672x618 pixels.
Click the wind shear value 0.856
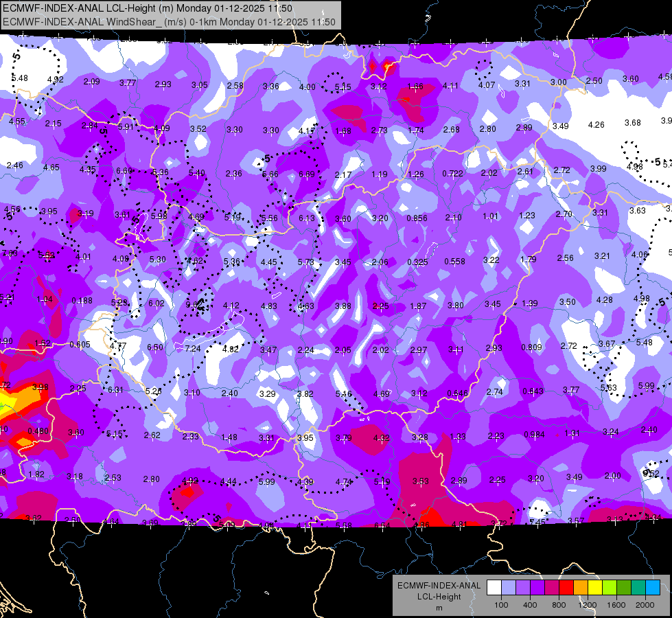(417, 218)
